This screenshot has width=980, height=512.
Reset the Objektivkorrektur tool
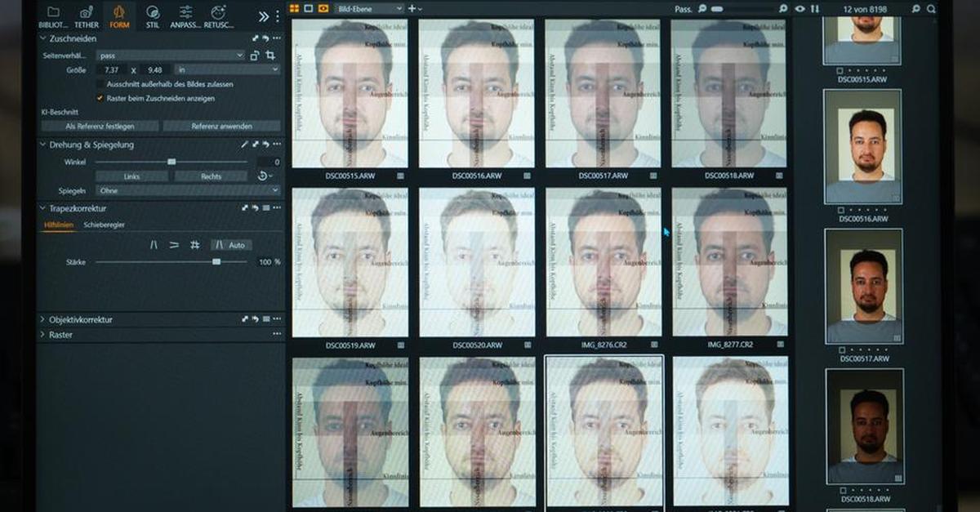pos(255,319)
